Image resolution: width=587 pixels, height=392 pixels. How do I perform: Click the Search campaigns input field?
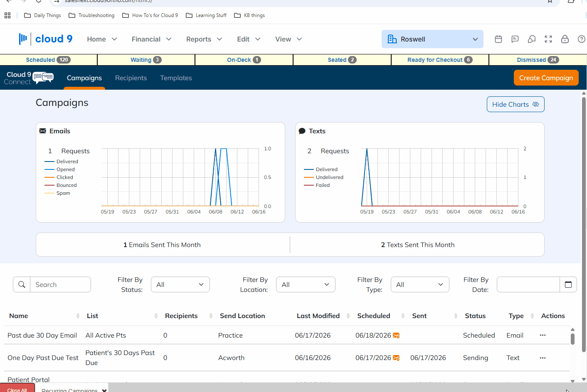click(60, 284)
